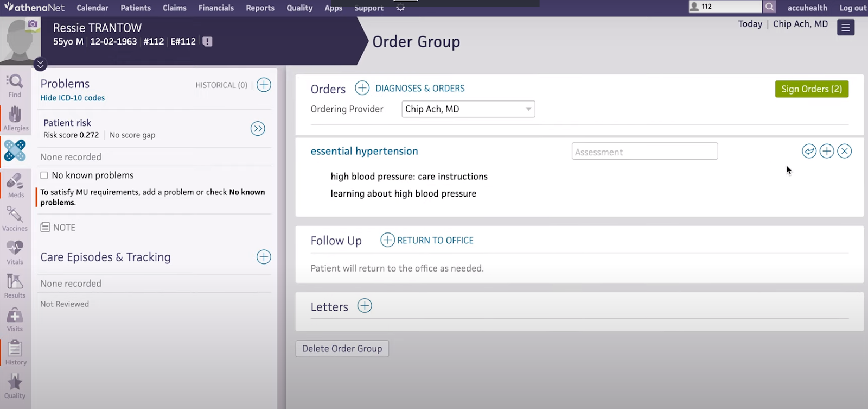Click Hide ICD-10 codes link

pos(73,98)
